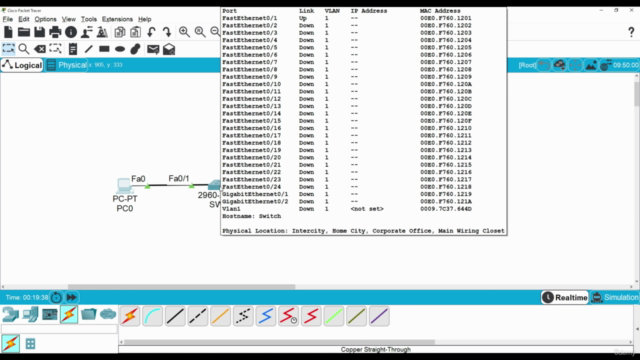Viewport: 640px width, 360px height.
Task: Zoom in on the workspace
Action: (184, 32)
